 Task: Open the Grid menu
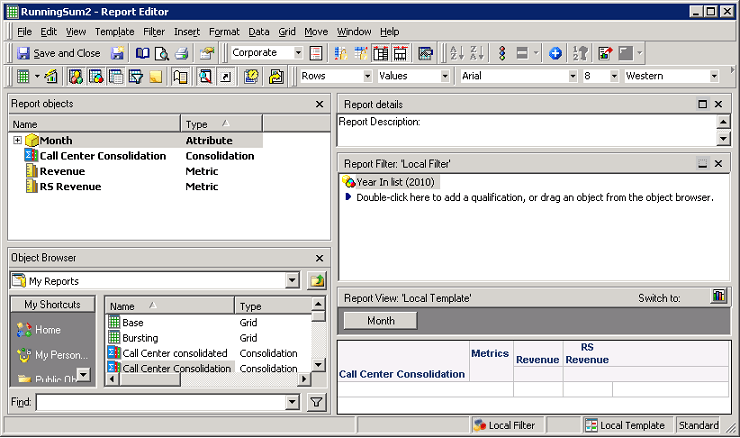(x=287, y=32)
